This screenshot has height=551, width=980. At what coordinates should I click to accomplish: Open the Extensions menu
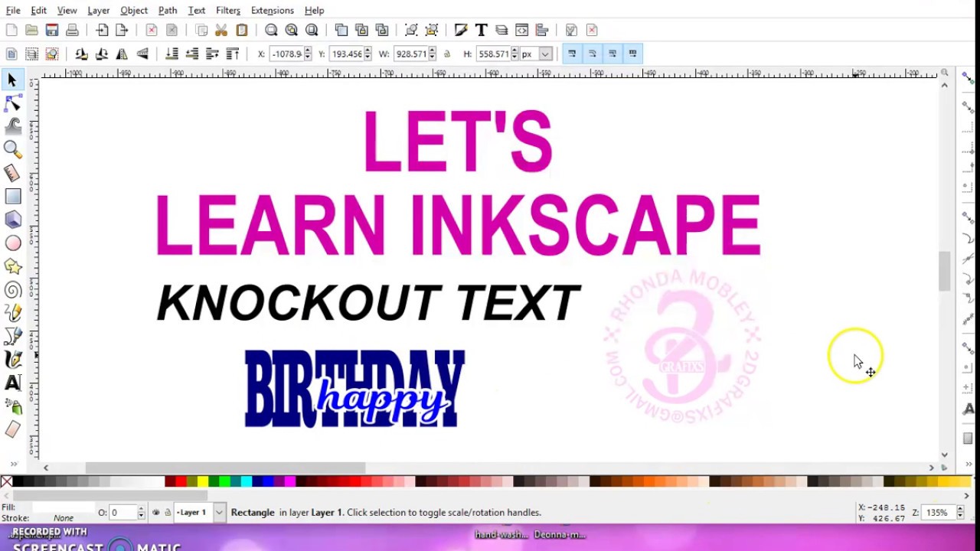(272, 10)
